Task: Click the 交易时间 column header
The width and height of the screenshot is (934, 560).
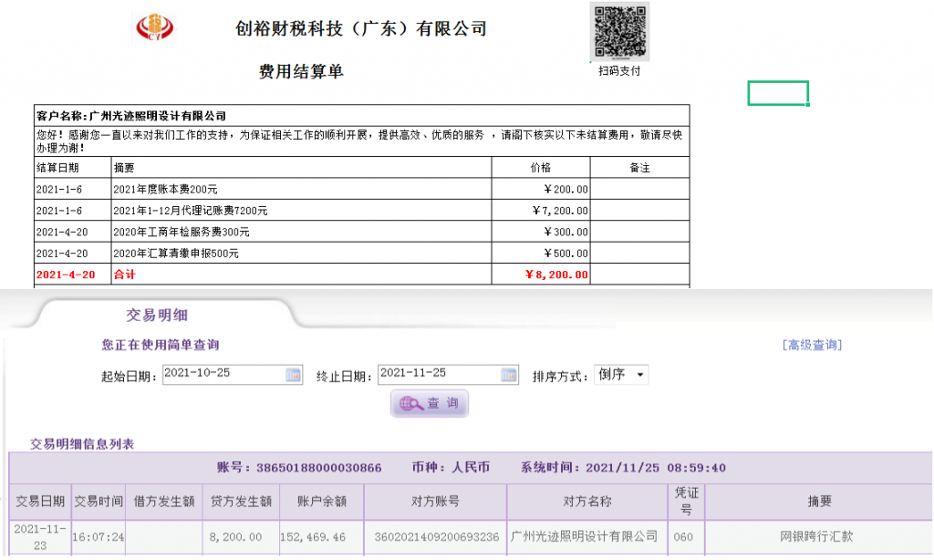Action: point(99,502)
